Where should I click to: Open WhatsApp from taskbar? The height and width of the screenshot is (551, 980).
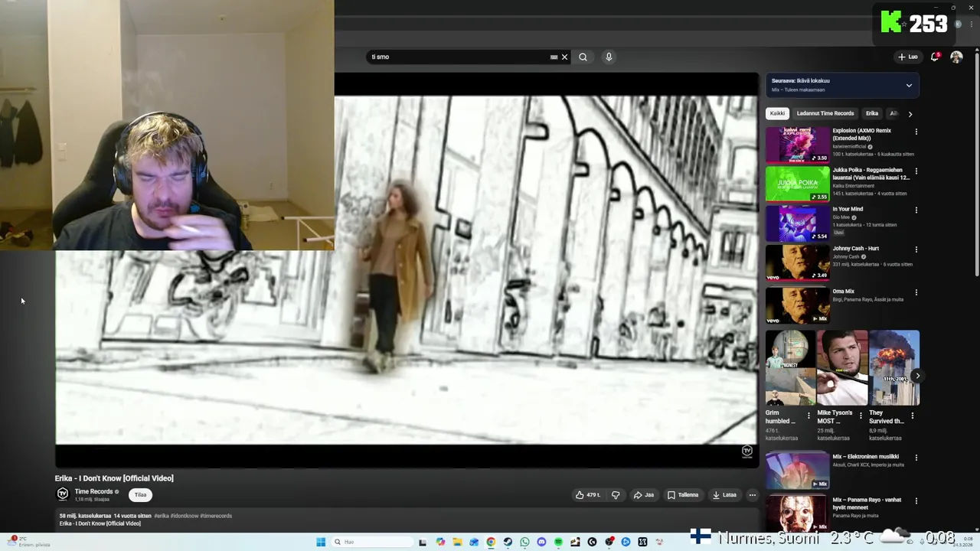[x=524, y=542]
